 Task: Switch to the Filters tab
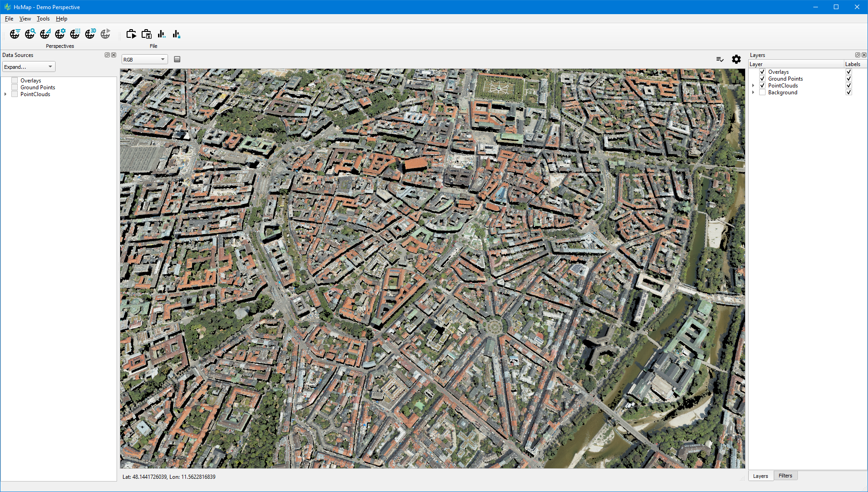pos(785,476)
